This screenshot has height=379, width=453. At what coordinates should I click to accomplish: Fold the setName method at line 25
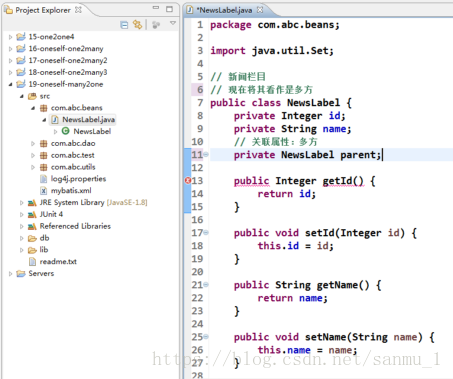(206, 336)
